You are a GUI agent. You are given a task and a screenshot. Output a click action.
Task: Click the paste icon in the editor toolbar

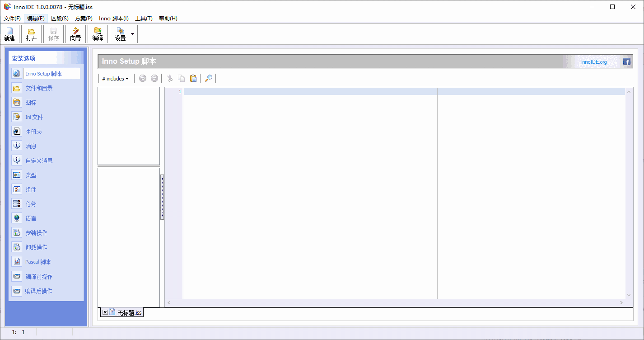tap(193, 78)
